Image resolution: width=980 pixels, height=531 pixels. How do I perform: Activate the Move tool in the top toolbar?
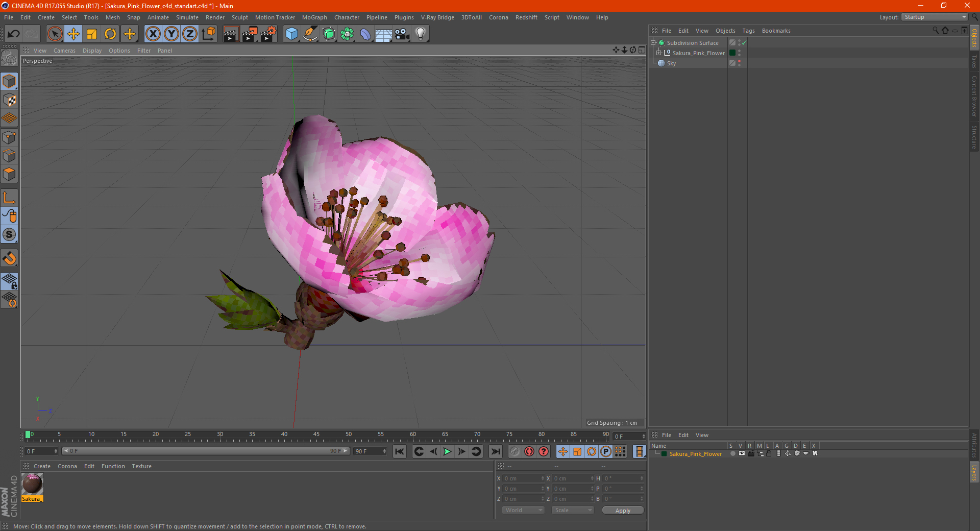73,34
